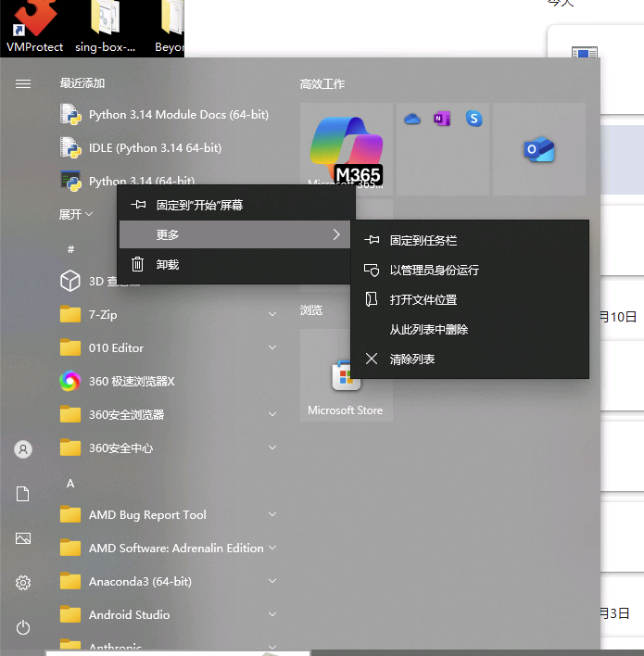This screenshot has width=644, height=656.
Task: Open the Settings gear icon
Action: tap(23, 583)
